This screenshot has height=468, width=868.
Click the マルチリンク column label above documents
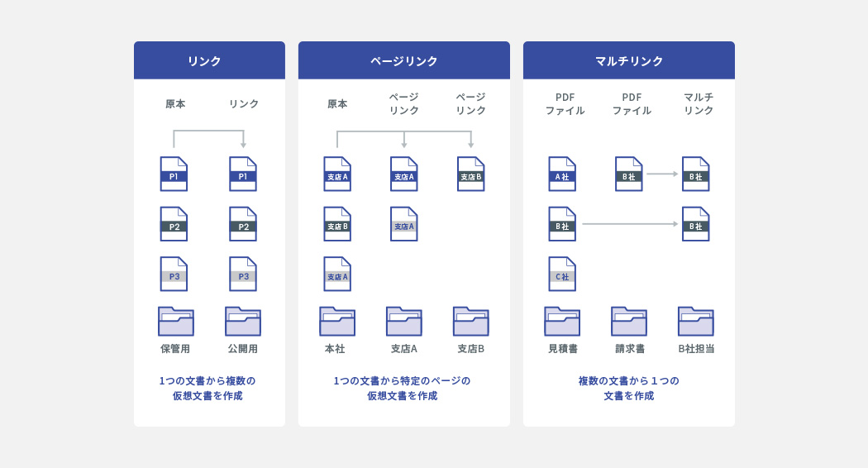(x=699, y=103)
